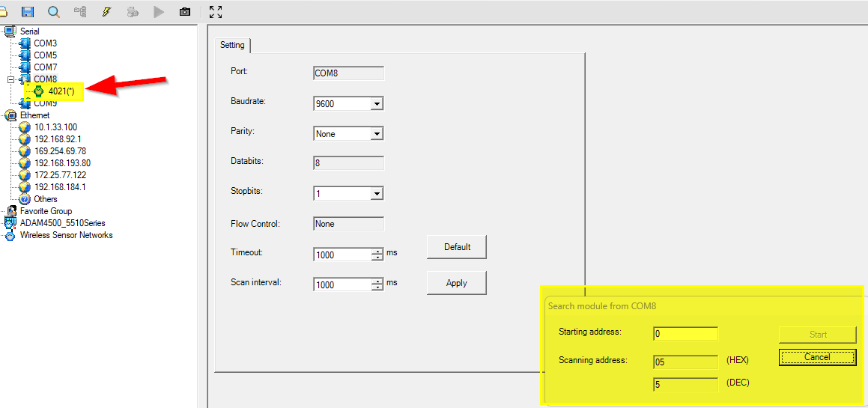
Task: Cancel the COM8 module search
Action: (x=818, y=357)
